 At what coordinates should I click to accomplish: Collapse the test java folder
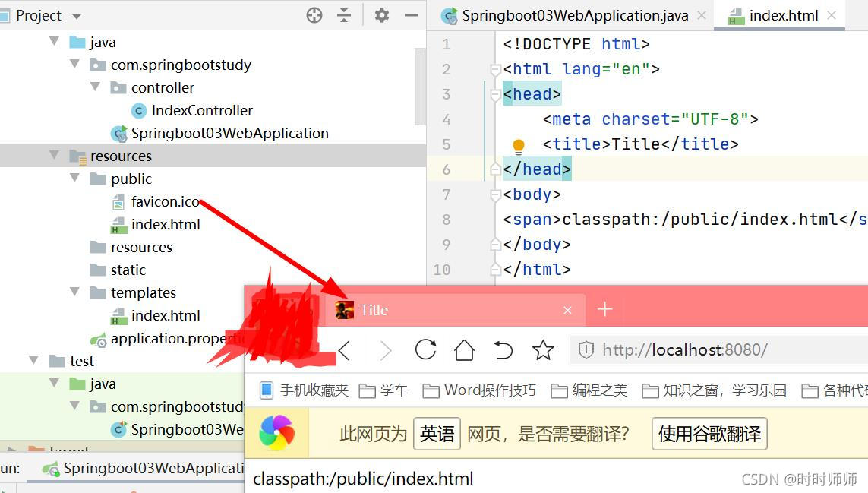54,383
